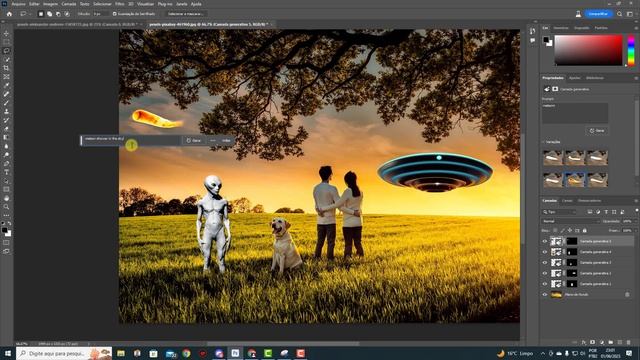
Task: Toggle the layer filtering switch
Action: click(637, 211)
